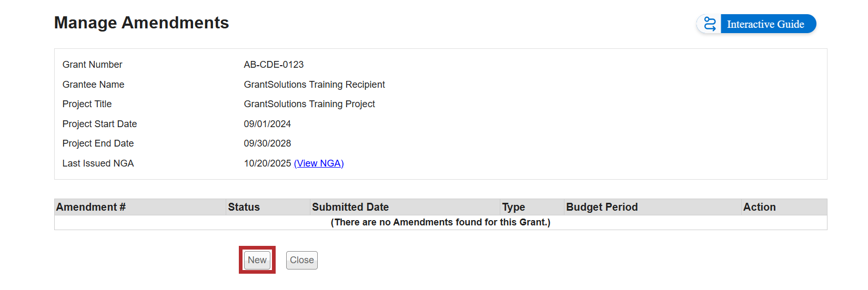
Task: Open the View NGA link
Action: pos(319,163)
